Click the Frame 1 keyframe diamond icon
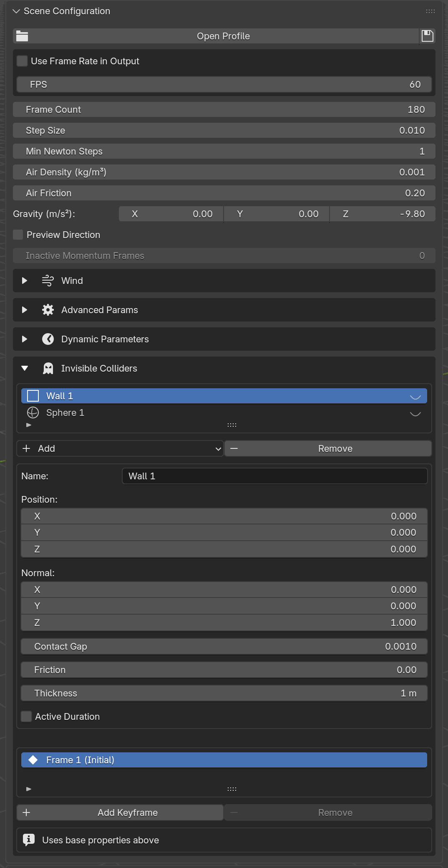 tap(33, 760)
